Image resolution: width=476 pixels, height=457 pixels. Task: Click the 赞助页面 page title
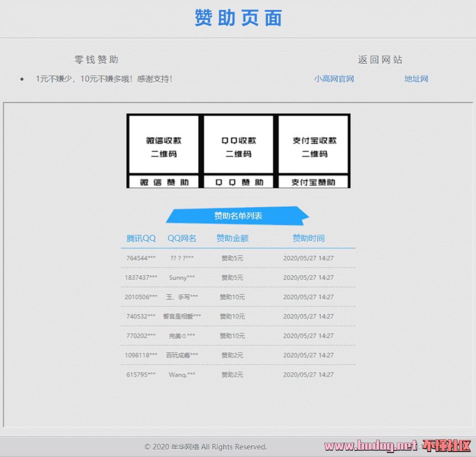[239, 18]
